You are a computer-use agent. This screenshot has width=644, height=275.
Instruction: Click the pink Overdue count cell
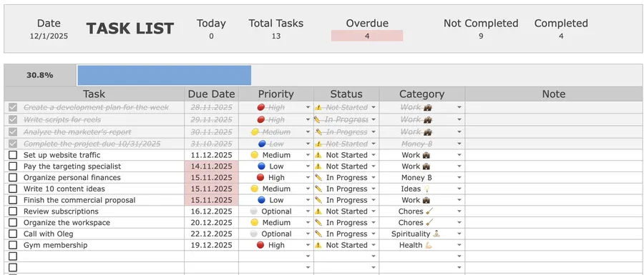[367, 36]
